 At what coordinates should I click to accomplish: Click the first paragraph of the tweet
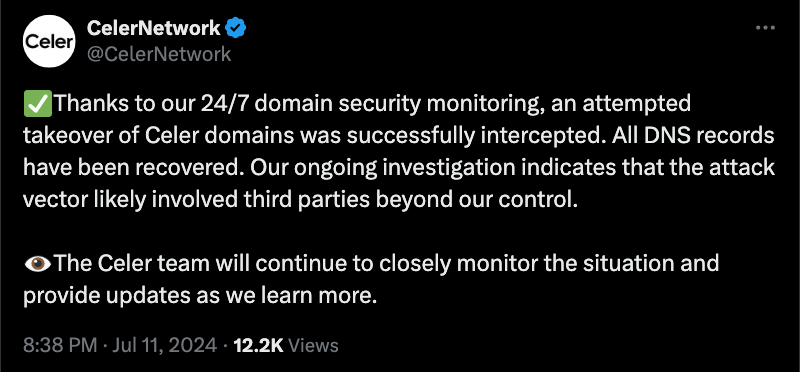399,151
